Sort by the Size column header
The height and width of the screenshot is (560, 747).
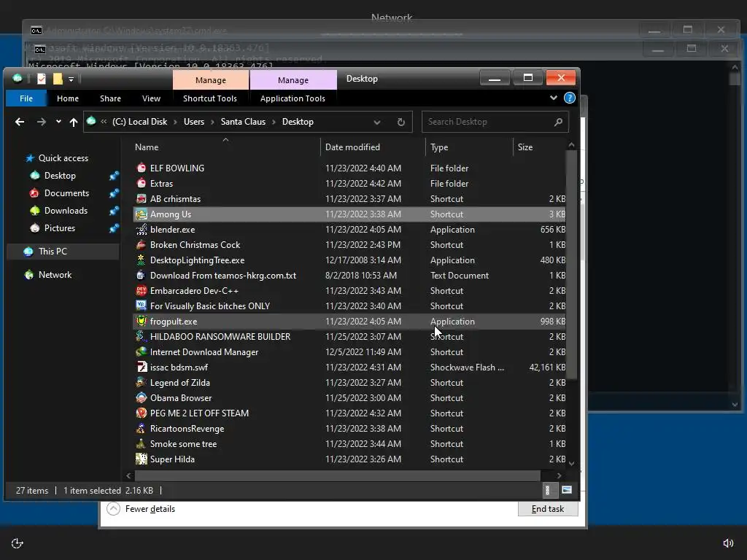(x=540, y=147)
